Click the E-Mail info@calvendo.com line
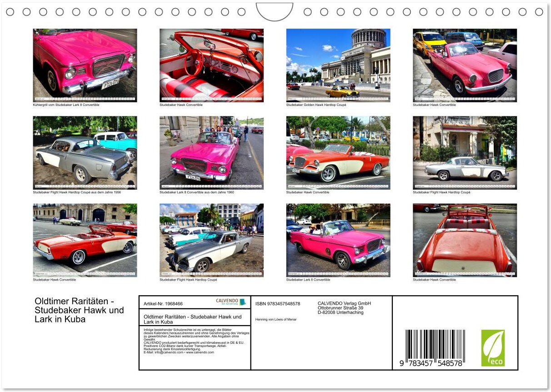The height and width of the screenshot is (392, 551). (179, 352)
